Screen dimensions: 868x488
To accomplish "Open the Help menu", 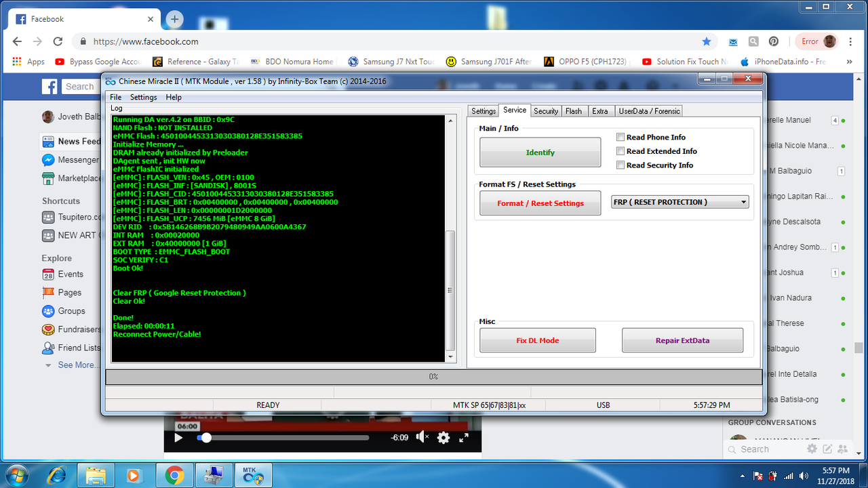I will point(174,97).
